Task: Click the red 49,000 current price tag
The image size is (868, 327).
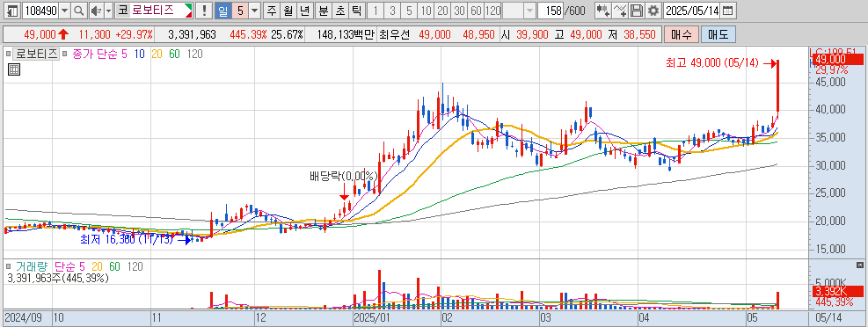Action: pyautogui.click(x=838, y=59)
